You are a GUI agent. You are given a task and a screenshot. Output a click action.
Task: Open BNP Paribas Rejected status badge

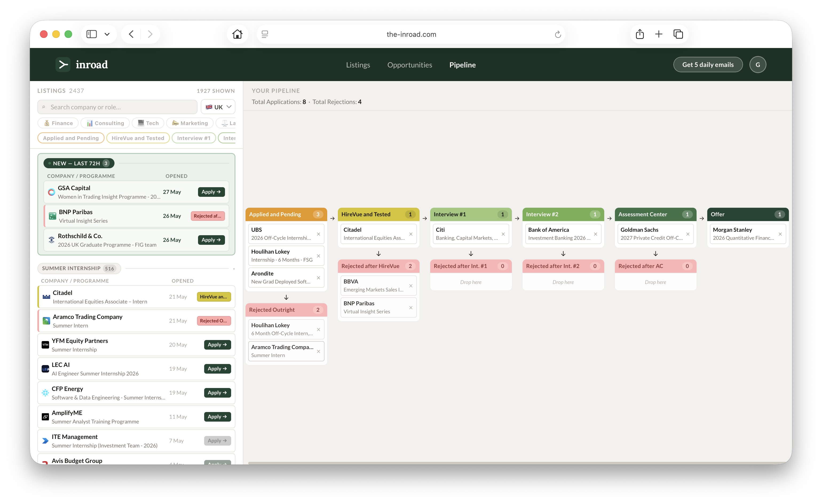click(x=208, y=216)
